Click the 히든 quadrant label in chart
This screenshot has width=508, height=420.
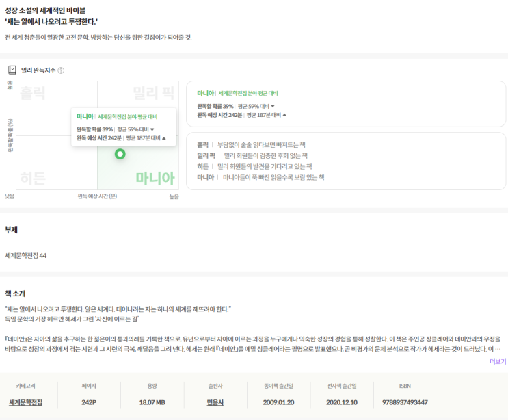[33, 179]
